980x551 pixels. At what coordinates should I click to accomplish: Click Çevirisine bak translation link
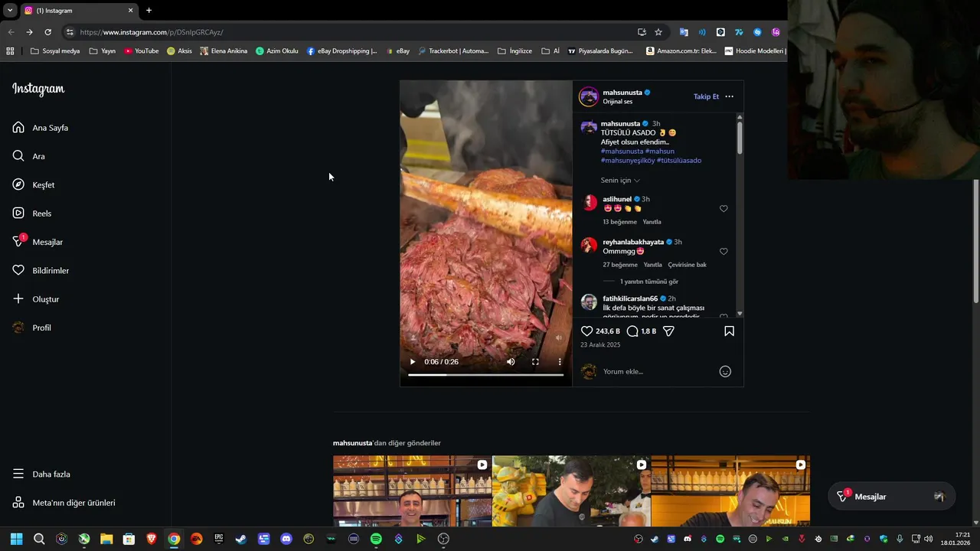687,265
